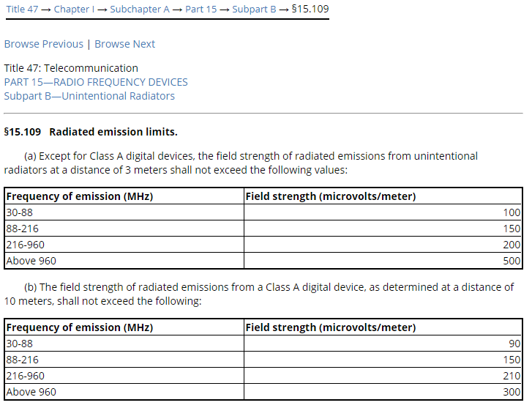This screenshot has height=408, width=532.
Task: Click the Browse Previous link
Action: pos(44,44)
